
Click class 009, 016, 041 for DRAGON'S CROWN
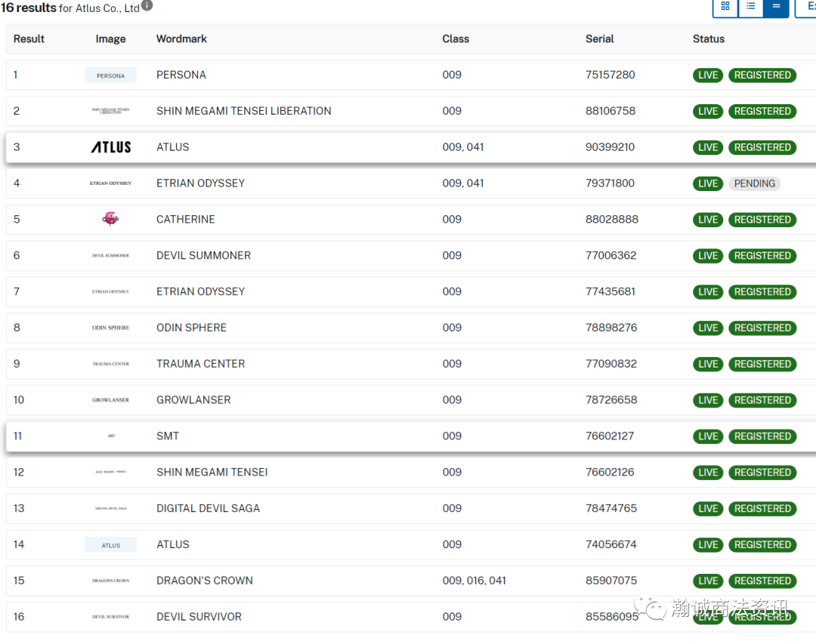click(474, 581)
